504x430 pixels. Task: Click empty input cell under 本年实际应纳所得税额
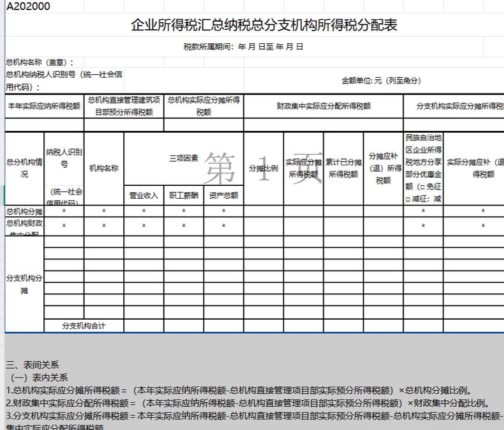tap(44, 125)
